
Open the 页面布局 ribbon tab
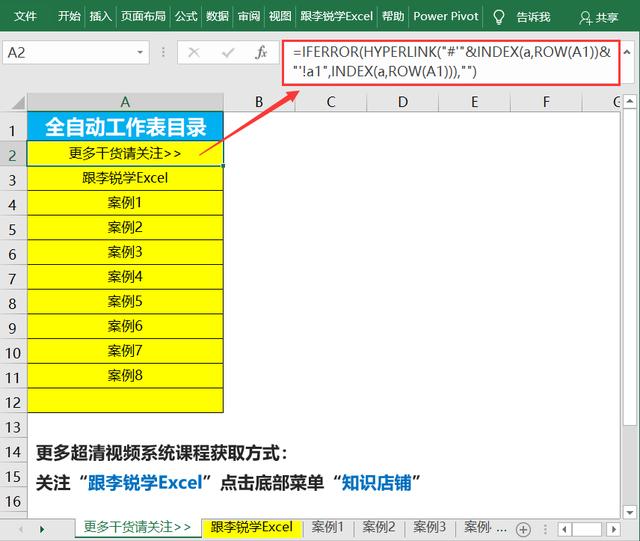coord(143,17)
